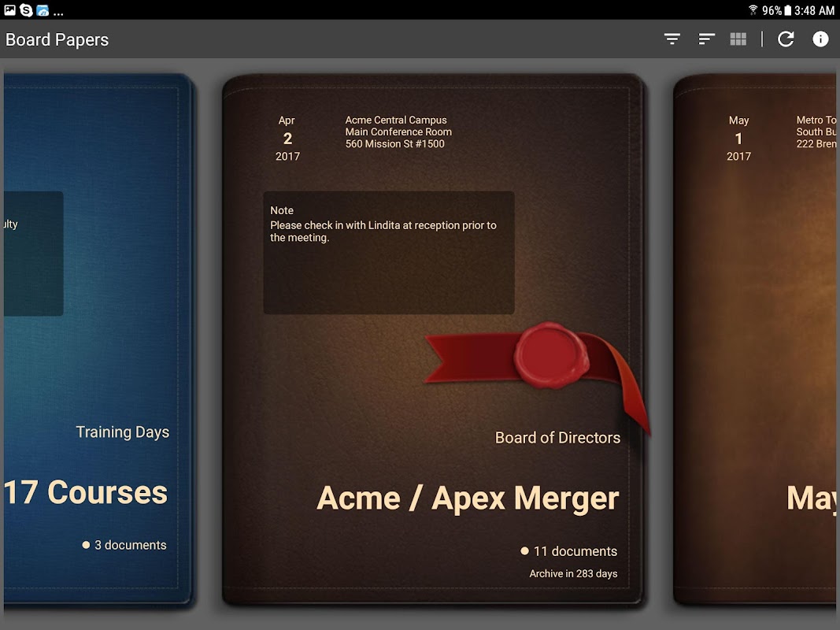Tap the Apr 2 2017 date
Viewport: 840px width, 630px height.
pyautogui.click(x=287, y=139)
